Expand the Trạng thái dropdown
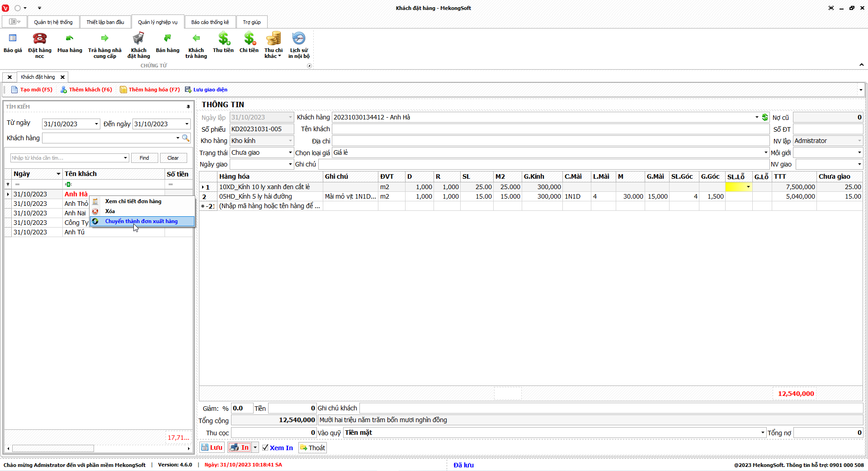The width and height of the screenshot is (868, 471). pos(290,153)
